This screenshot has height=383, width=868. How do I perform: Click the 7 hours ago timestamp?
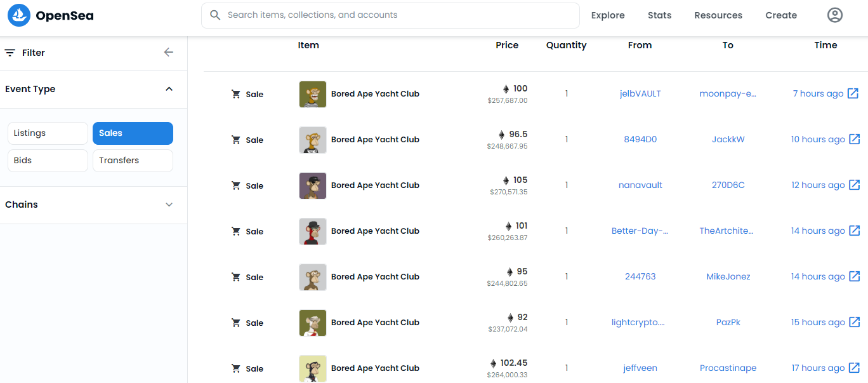pos(818,93)
